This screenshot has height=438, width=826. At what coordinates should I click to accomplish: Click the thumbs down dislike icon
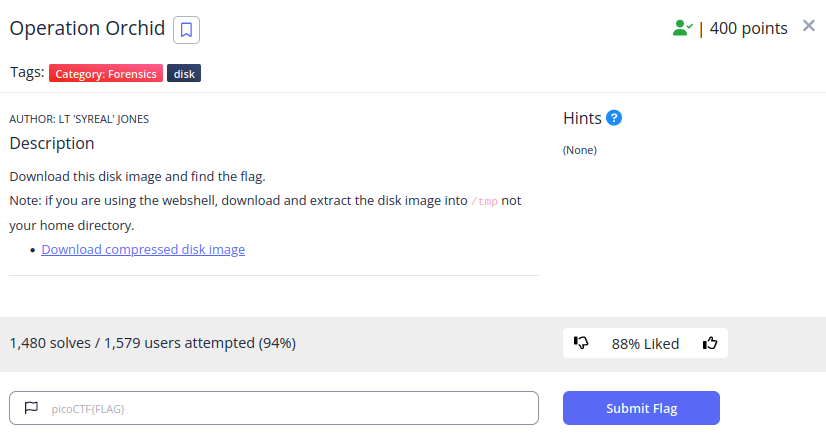581,343
